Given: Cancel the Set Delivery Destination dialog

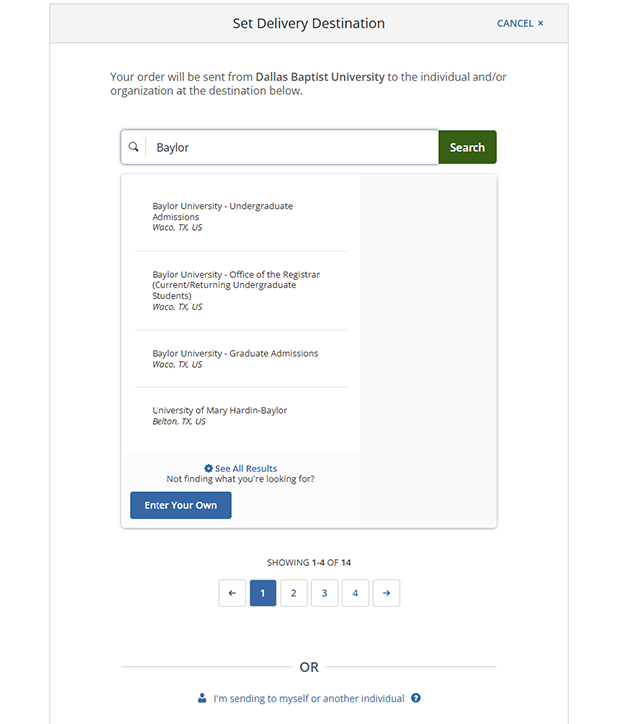Looking at the screenshot, I should click(x=520, y=23).
